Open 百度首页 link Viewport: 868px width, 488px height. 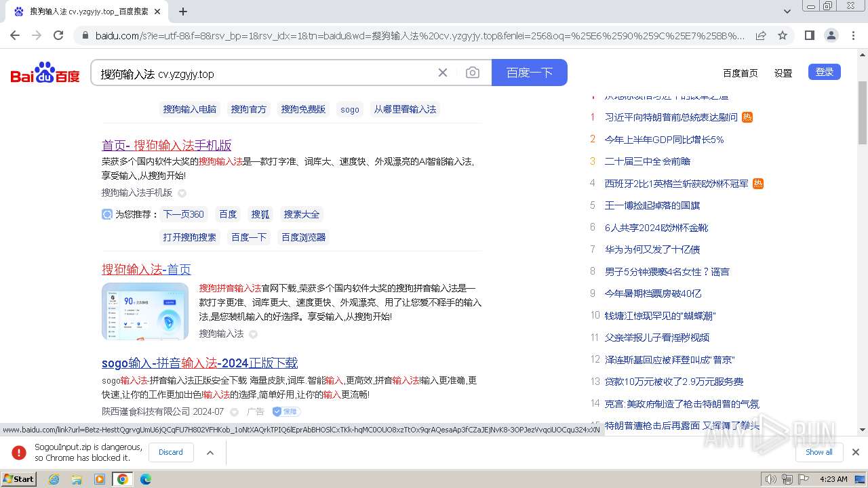[x=741, y=73]
